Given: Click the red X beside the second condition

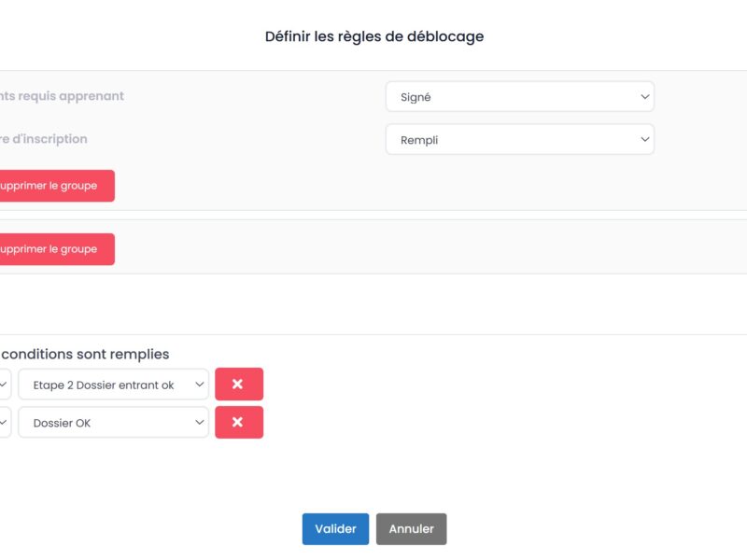Looking at the screenshot, I should pos(239,422).
